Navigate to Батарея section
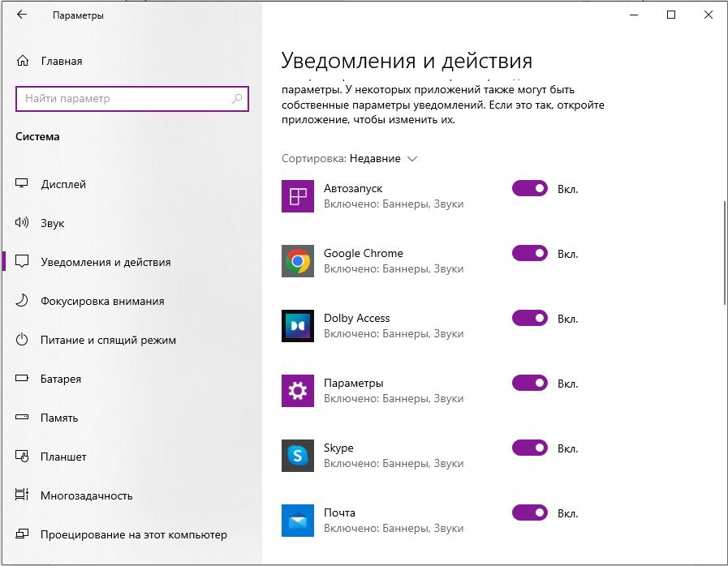 131,379
